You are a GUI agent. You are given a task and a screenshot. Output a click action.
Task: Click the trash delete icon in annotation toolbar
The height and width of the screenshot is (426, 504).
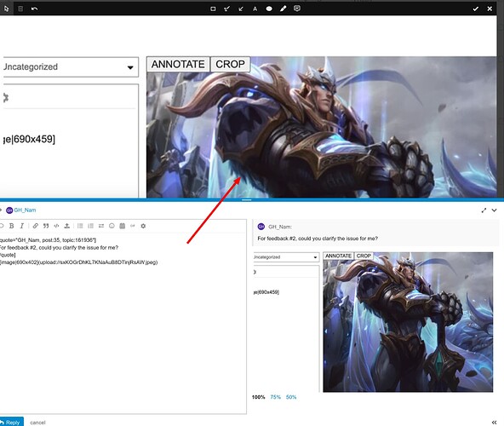(20, 9)
